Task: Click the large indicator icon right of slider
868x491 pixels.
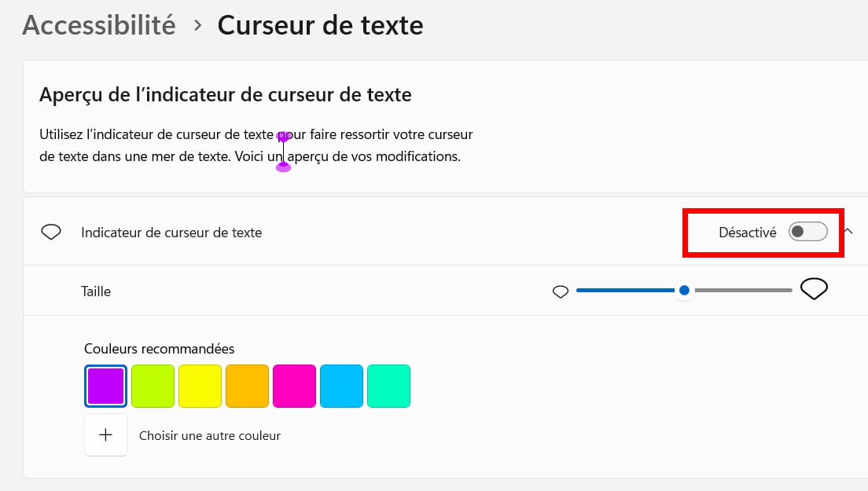Action: [x=814, y=289]
